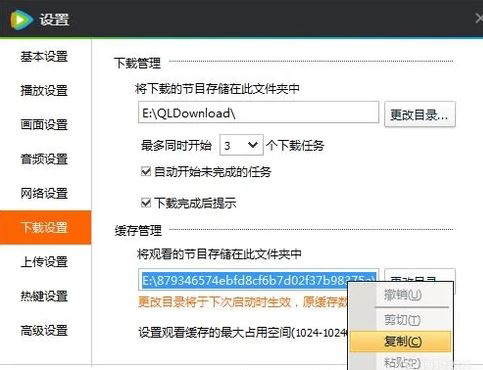This screenshot has width=483, height=370.
Task: Select the highlighted 下载设置 tab
Action: (x=45, y=227)
